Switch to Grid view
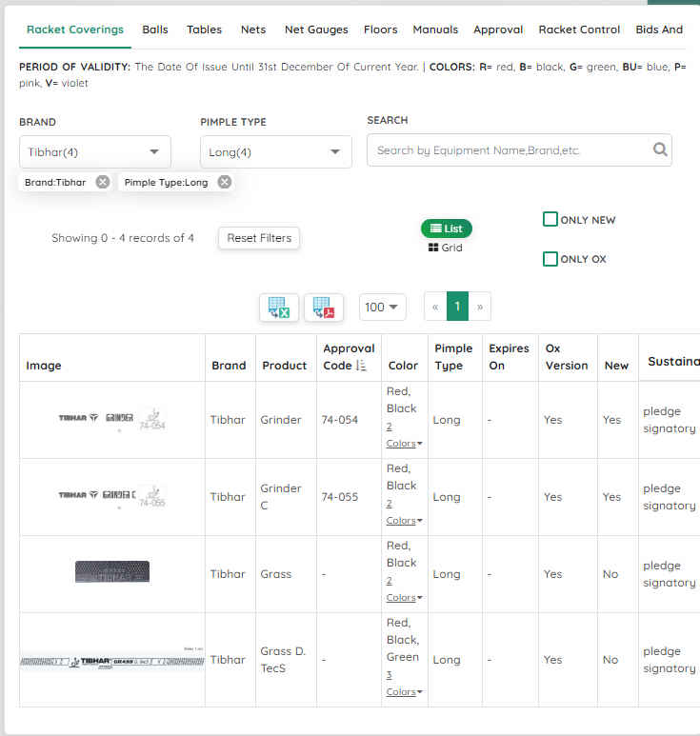The image size is (700, 736). click(446, 248)
